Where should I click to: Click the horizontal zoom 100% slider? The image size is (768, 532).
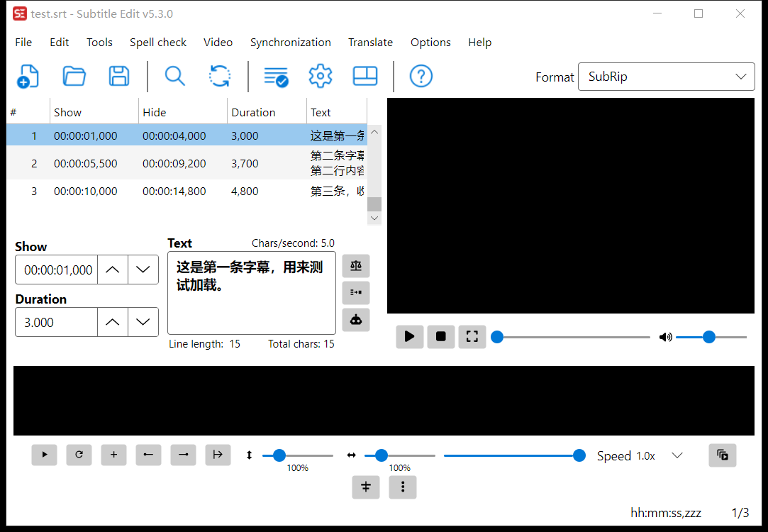400,455
